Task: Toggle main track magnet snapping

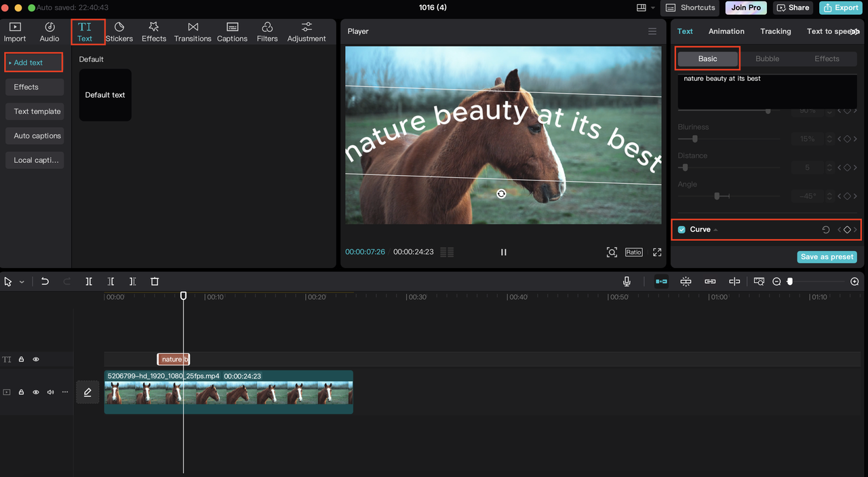Action: coord(661,282)
